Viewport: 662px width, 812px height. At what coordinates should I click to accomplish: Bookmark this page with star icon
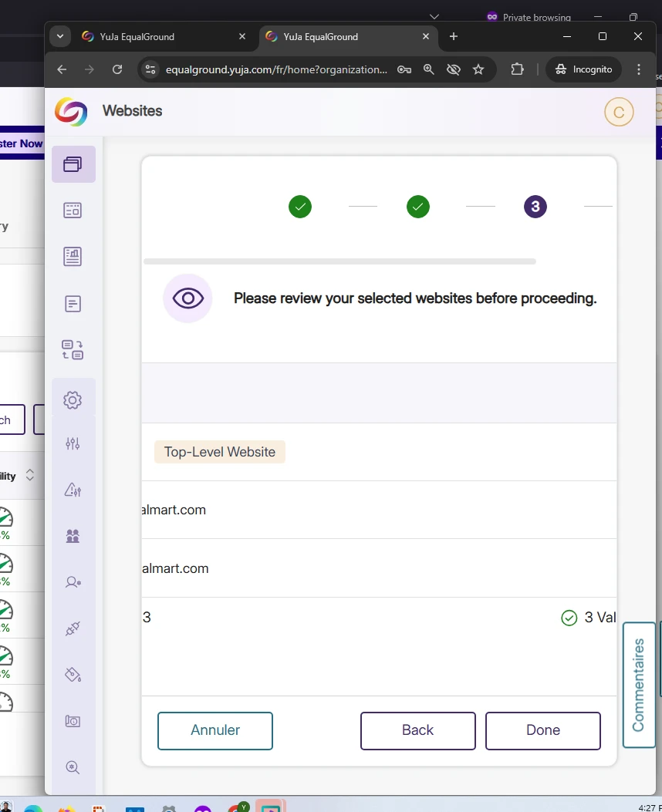click(478, 69)
